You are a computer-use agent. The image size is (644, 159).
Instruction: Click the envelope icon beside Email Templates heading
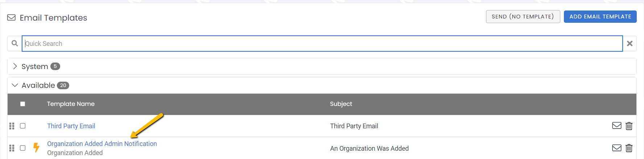coord(12,18)
